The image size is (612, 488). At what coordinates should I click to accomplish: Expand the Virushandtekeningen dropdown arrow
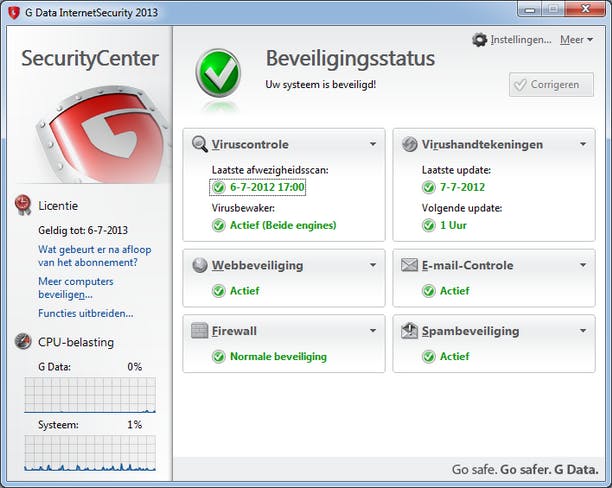(x=583, y=144)
